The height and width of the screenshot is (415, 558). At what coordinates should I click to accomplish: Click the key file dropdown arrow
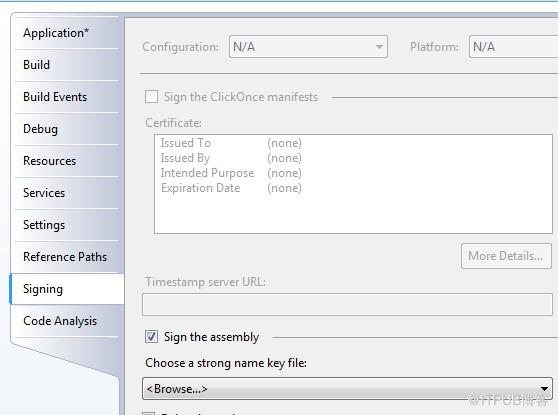[544, 389]
